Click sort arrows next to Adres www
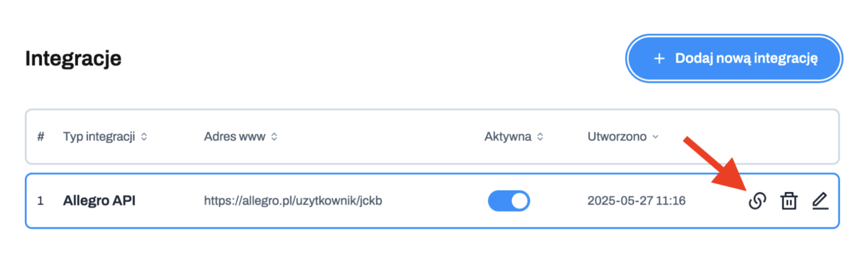868x261 pixels. (274, 137)
